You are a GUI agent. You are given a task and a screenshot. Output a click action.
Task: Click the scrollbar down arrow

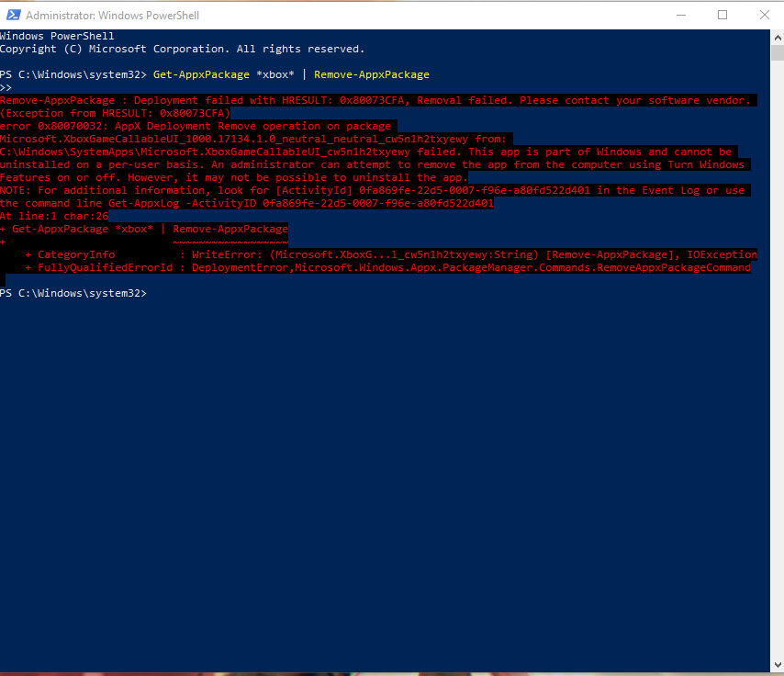coord(777,664)
